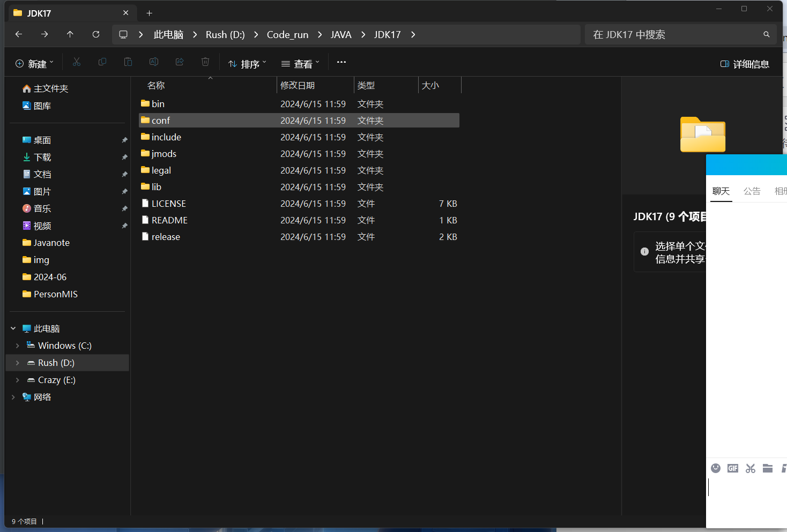787x532 pixels.
Task: Click the large folder preview thumbnail
Action: 703,134
